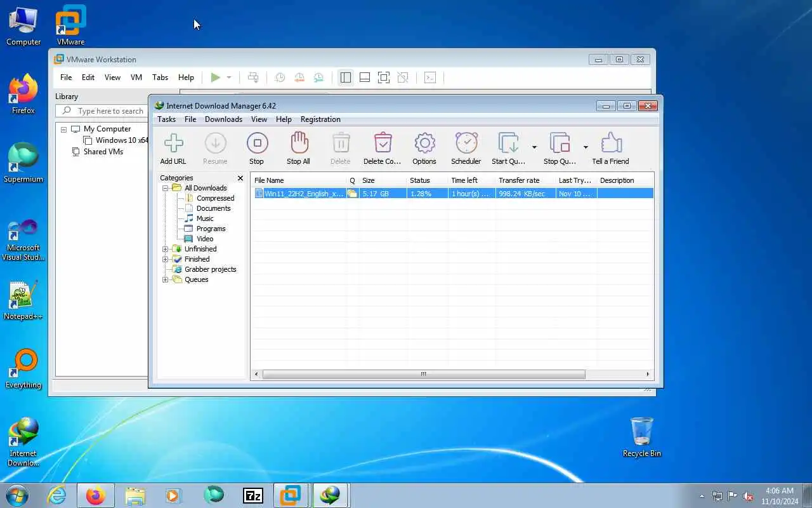Expand Start Queue dropdown arrow
This screenshot has height=508, width=812.
pyautogui.click(x=534, y=147)
